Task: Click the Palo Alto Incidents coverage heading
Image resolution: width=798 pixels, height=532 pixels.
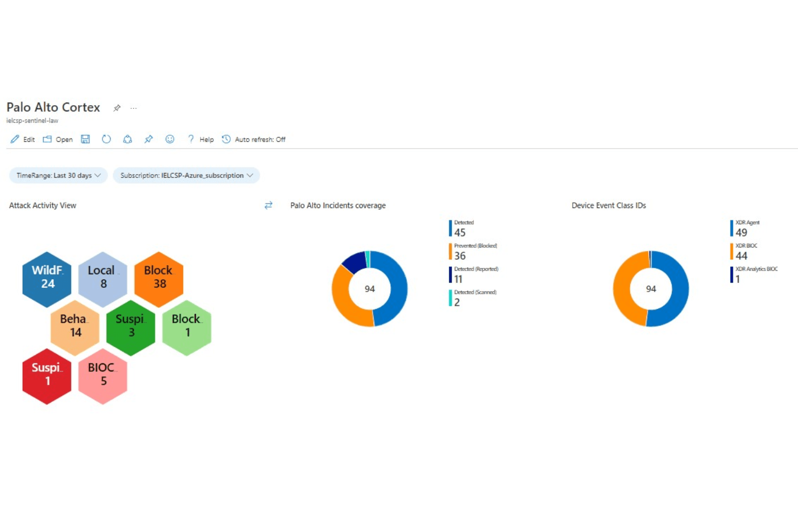Action: point(338,205)
